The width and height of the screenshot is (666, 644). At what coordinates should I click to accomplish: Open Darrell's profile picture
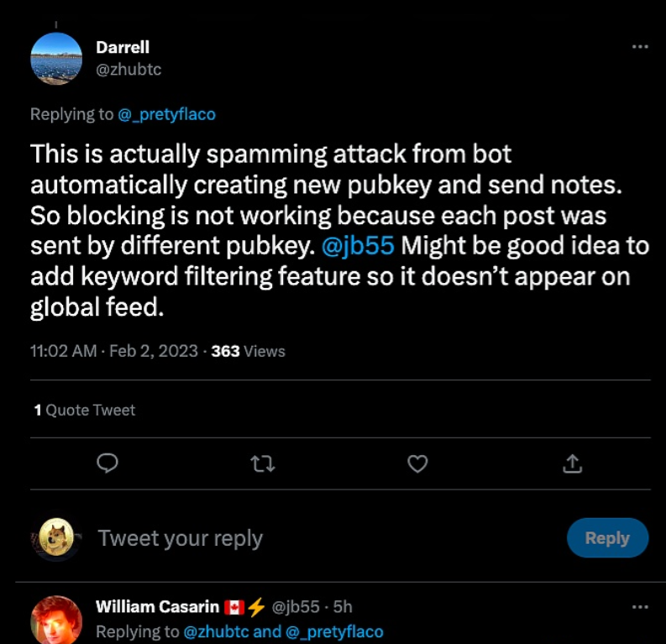56,59
